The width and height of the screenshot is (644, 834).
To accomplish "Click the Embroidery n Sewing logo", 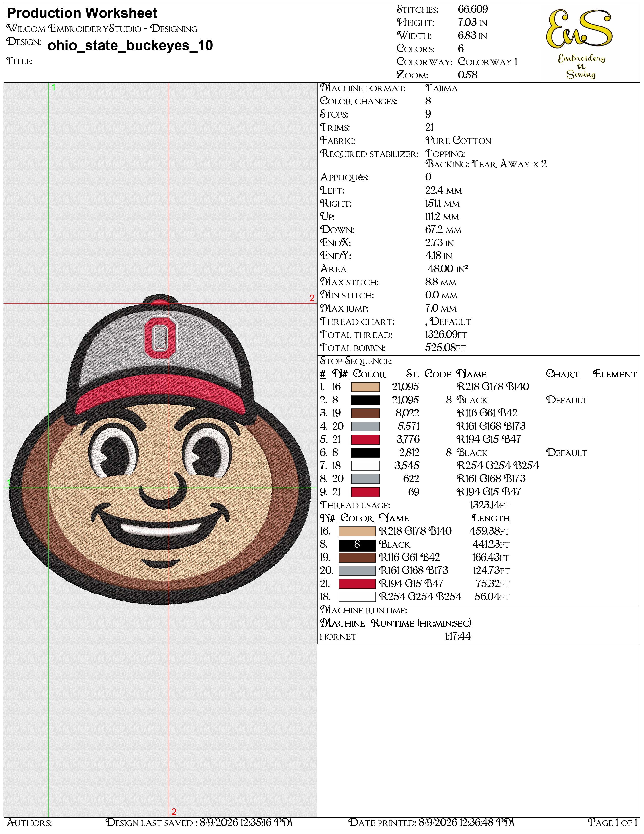I will click(x=580, y=44).
